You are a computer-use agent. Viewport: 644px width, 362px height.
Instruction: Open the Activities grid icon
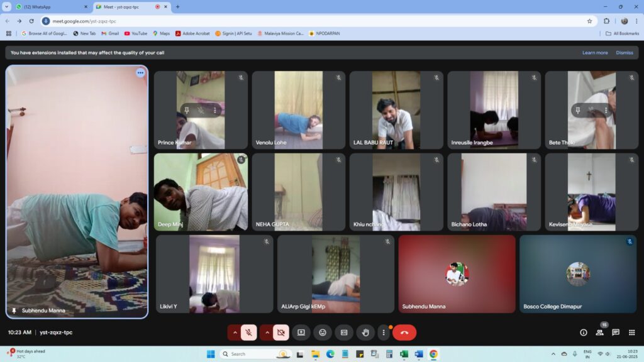click(631, 332)
